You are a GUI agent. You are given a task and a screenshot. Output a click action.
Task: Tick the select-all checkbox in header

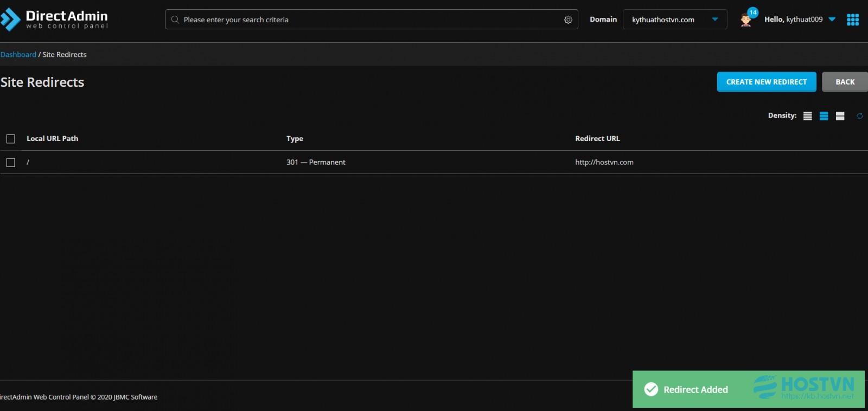click(11, 139)
